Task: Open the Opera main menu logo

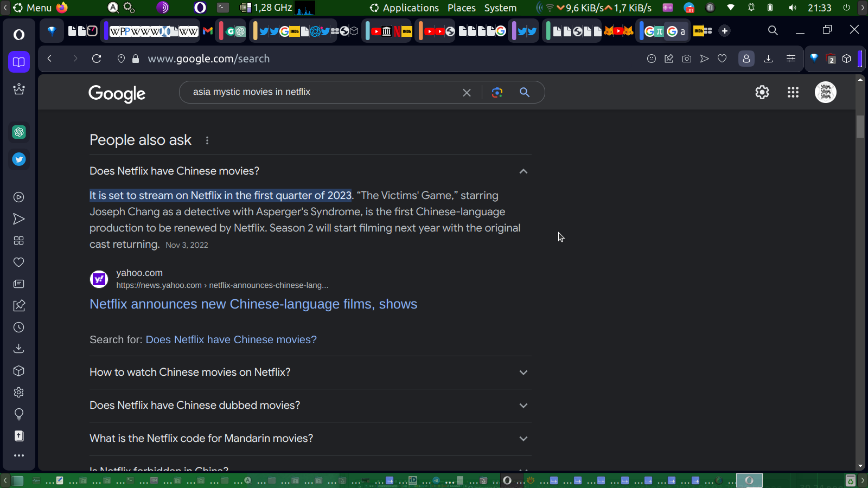Action: [x=19, y=35]
